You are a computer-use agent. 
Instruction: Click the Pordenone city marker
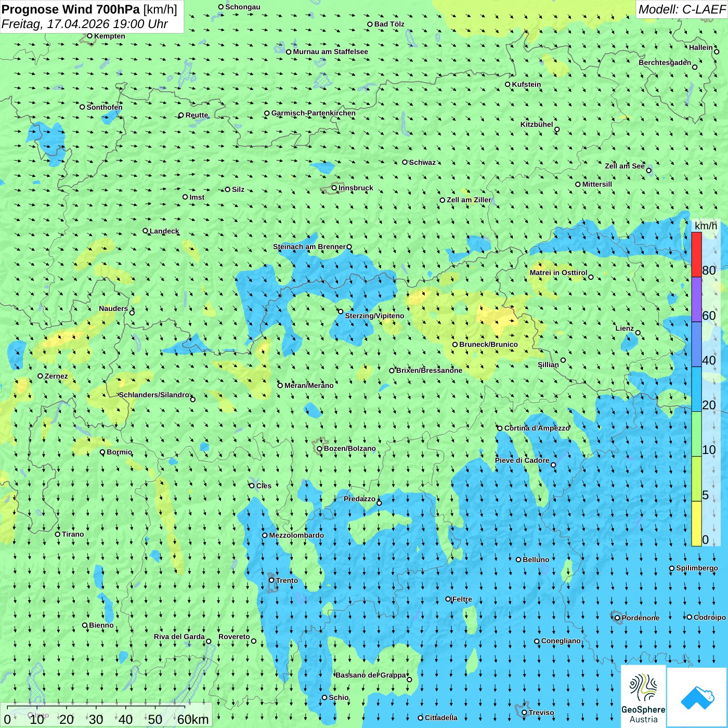click(617, 618)
